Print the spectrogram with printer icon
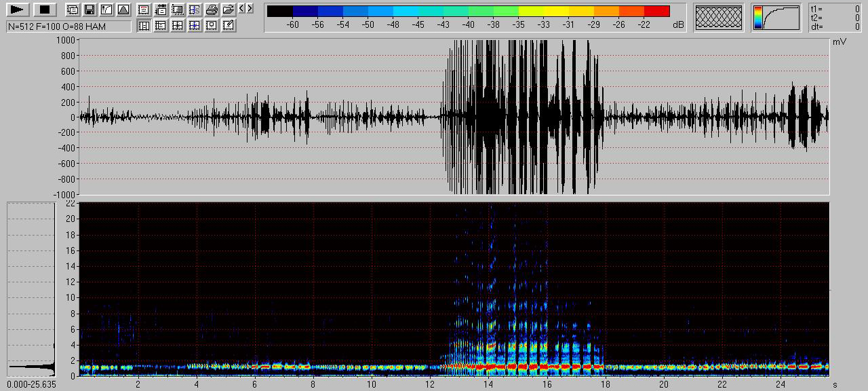The image size is (868, 391). [x=212, y=10]
